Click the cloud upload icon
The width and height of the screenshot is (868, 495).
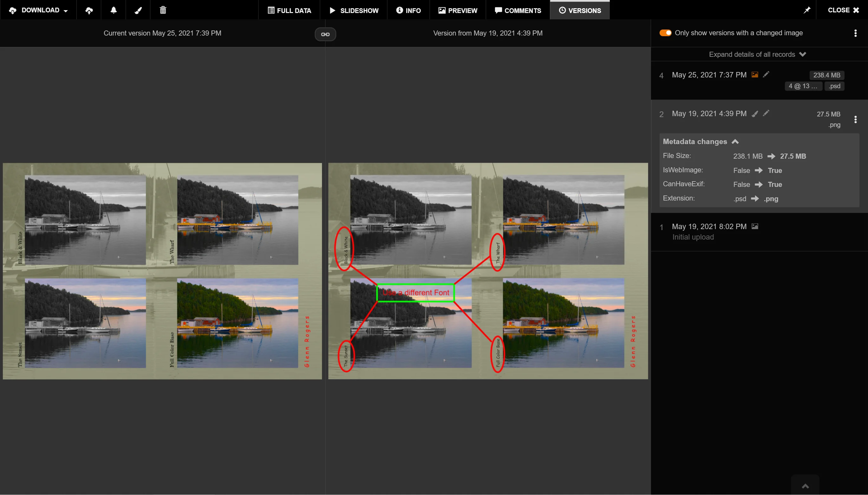pos(89,10)
